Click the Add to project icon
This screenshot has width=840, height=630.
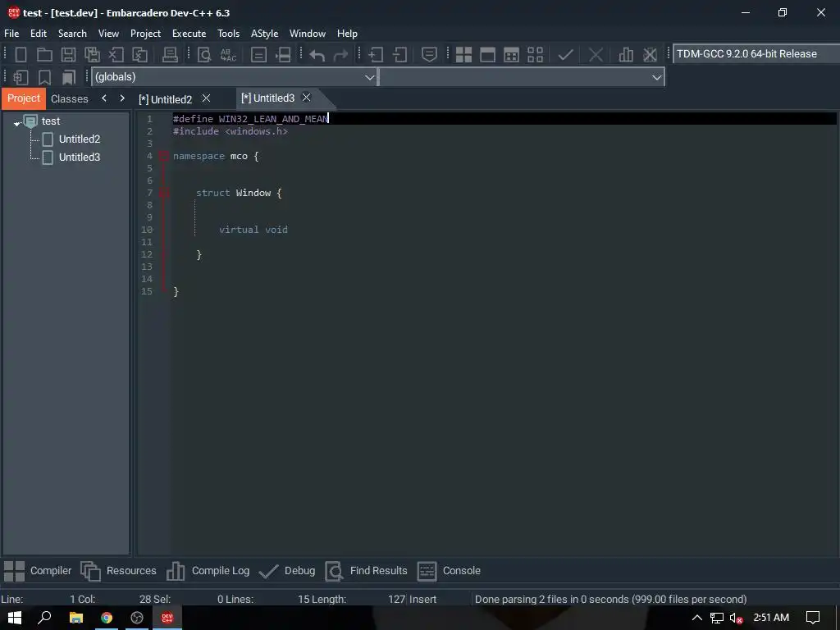21,78
